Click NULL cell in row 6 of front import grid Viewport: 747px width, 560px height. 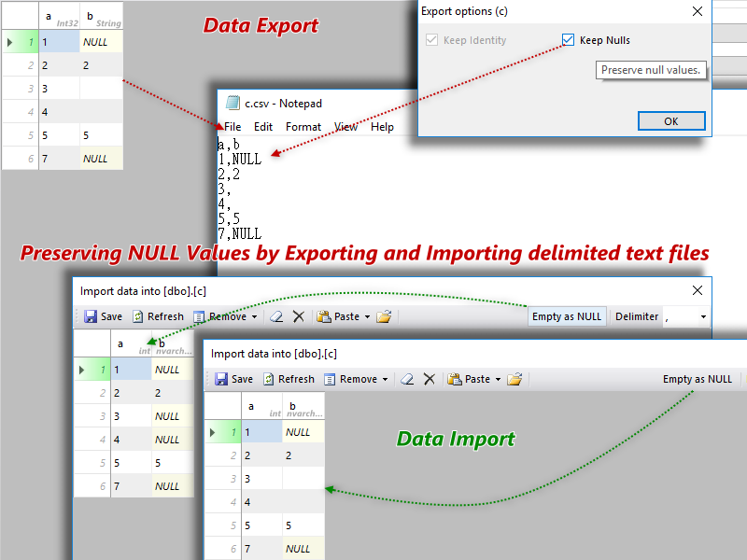pyautogui.click(x=303, y=549)
